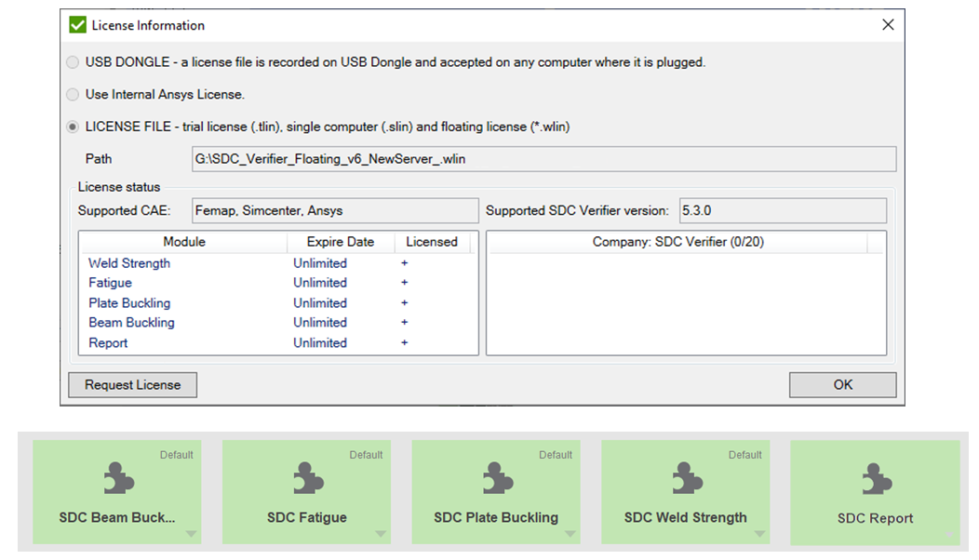The image size is (979, 560).
Task: Click the Default label on SDC Weld Strength tile
Action: point(744,455)
